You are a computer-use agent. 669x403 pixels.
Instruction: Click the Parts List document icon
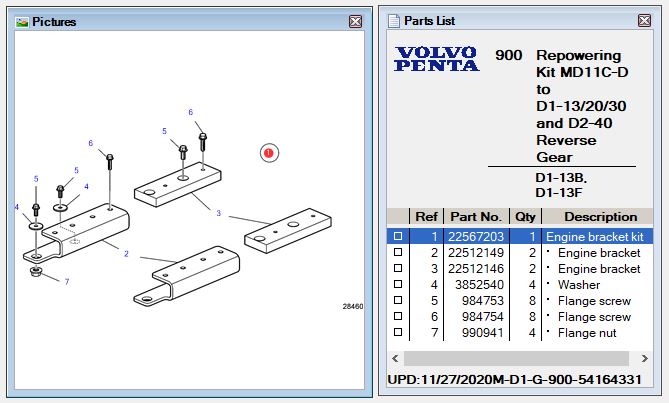point(394,20)
